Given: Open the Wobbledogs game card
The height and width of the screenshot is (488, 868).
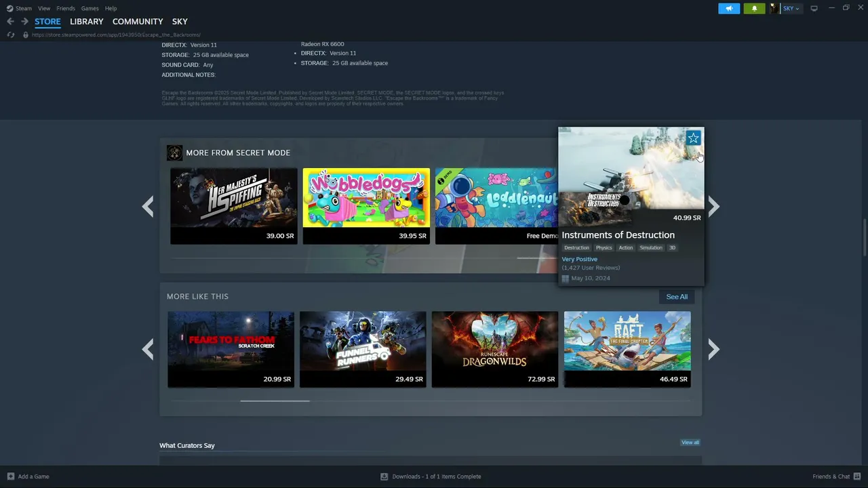Looking at the screenshot, I should point(366,206).
